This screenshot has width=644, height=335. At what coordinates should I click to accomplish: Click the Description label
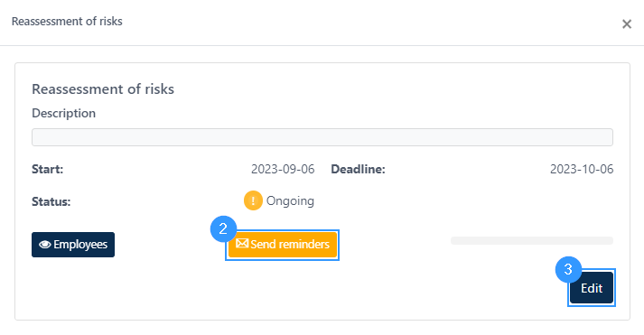click(63, 113)
